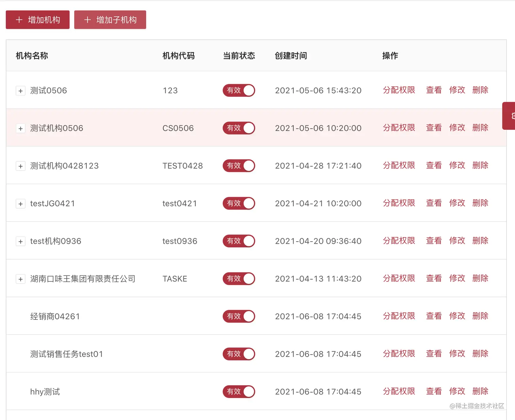The width and height of the screenshot is (515, 420).
Task: Expand the 测试0506 organization row
Action: tap(20, 90)
